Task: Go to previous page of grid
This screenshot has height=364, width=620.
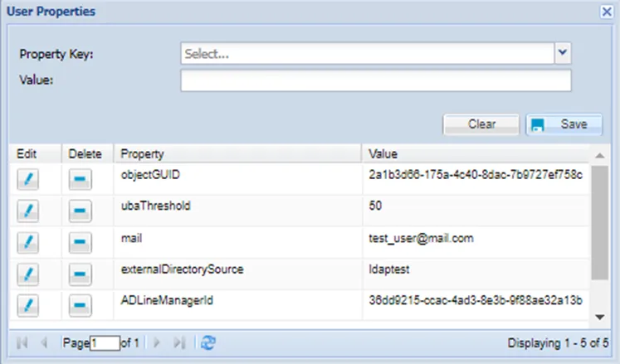Action: coord(44,342)
